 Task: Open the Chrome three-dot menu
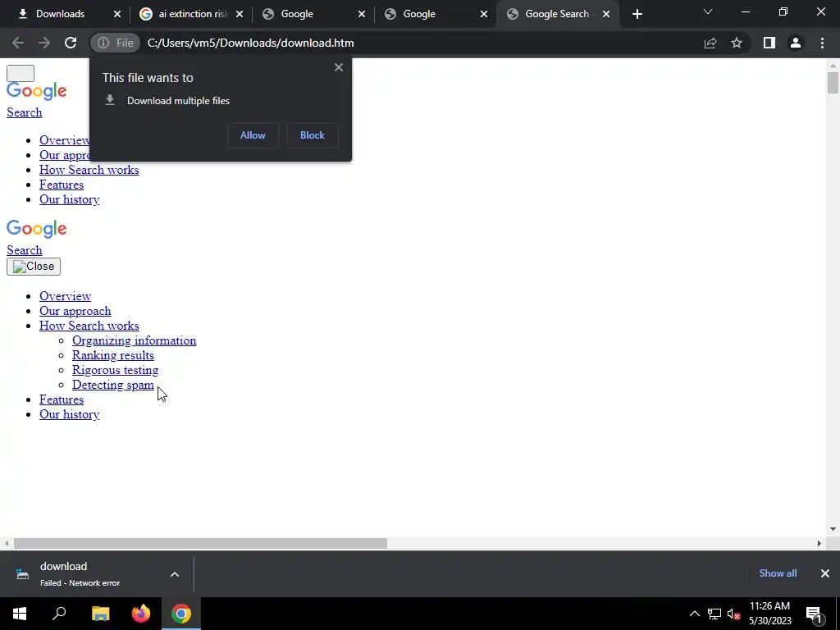[822, 43]
